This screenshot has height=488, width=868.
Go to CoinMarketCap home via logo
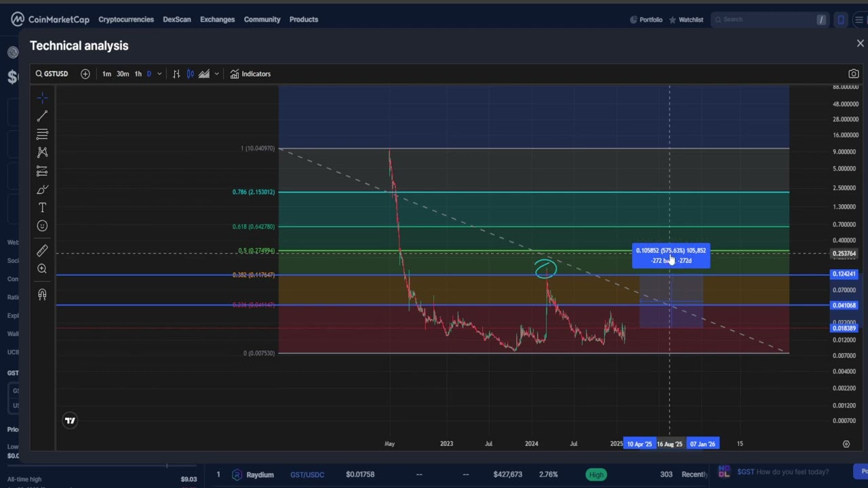(50, 19)
